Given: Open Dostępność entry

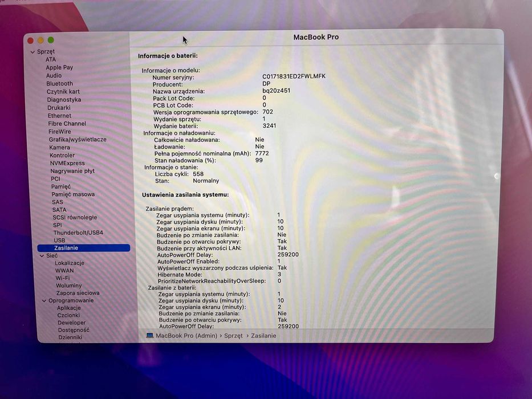Looking at the screenshot, I should coord(74,330).
